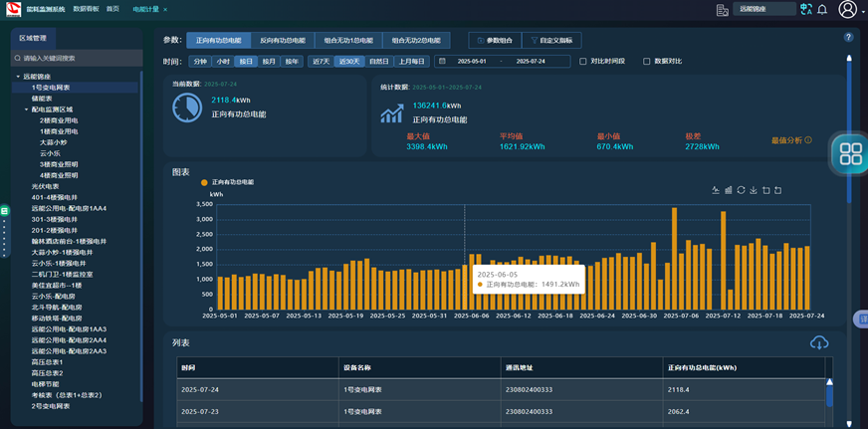868x429 pixels.
Task: Click the blue help question icon
Action: [x=848, y=37]
